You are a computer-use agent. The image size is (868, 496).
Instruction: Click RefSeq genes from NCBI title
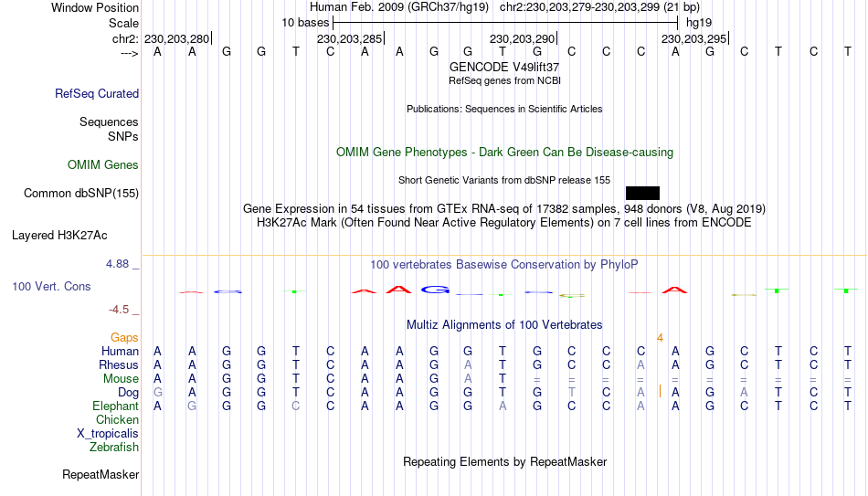click(505, 80)
